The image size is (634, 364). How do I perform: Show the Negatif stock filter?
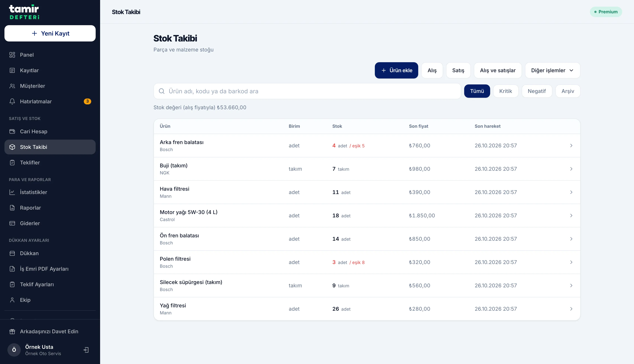tap(537, 91)
